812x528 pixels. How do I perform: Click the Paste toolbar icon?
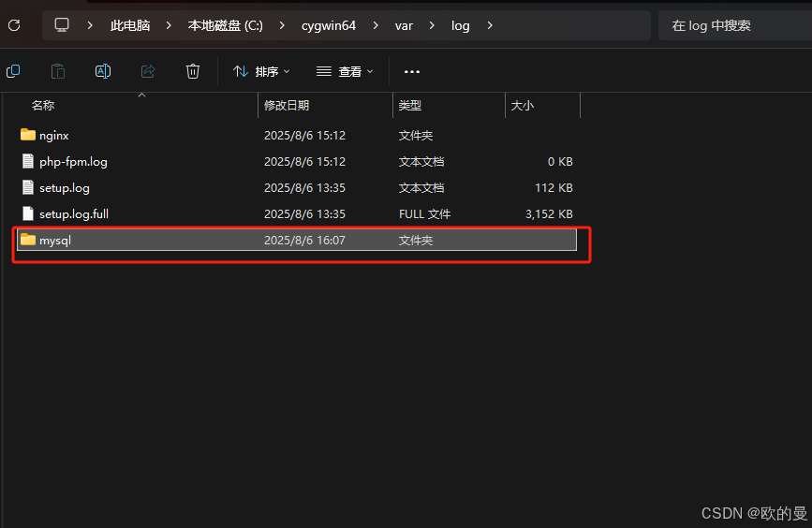[58, 71]
